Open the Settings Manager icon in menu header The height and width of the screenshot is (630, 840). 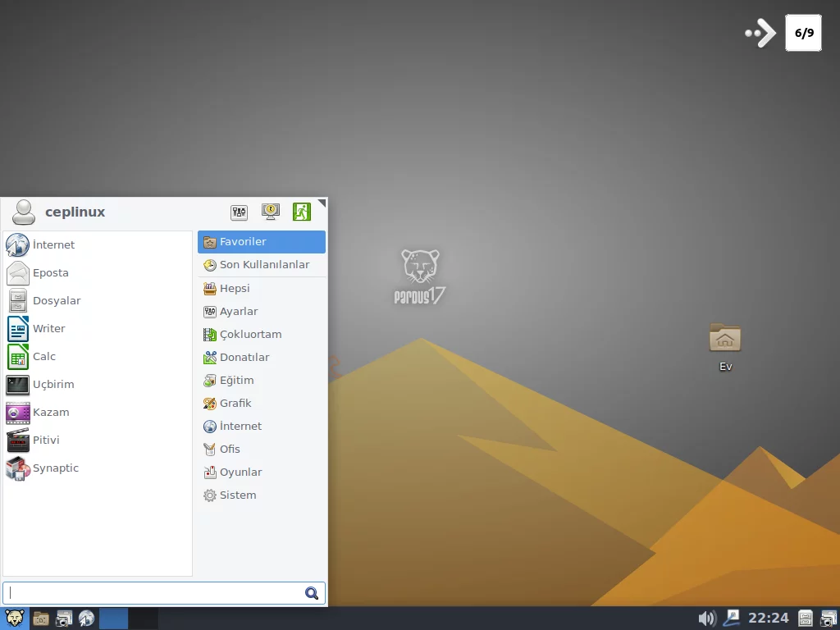click(x=239, y=212)
